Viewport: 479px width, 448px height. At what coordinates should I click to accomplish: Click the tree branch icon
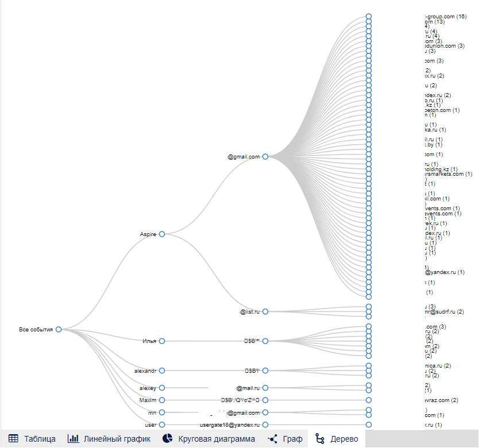[x=320, y=439]
